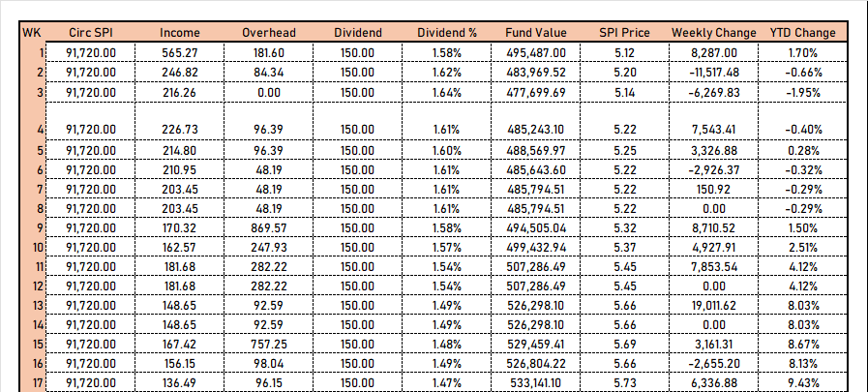This screenshot has height=392, width=868.
Task: Click the -11,517.48 weekly change cell
Action: click(x=714, y=73)
